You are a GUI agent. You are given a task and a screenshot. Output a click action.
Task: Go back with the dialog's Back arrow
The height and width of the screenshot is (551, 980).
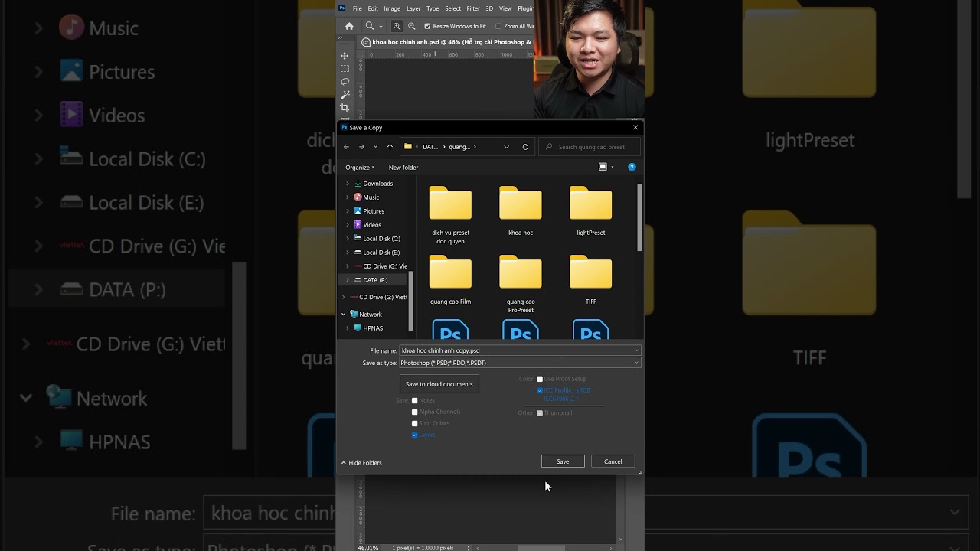point(346,147)
